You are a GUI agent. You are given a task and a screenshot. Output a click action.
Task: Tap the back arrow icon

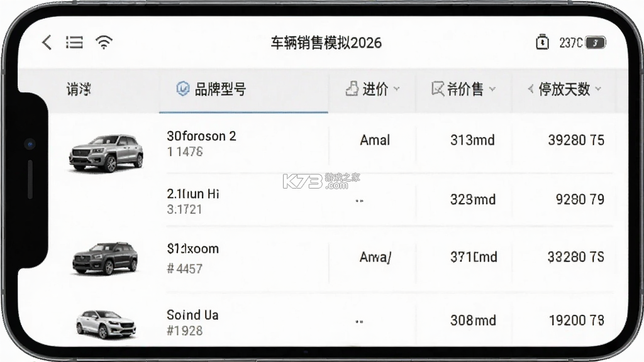coord(47,42)
